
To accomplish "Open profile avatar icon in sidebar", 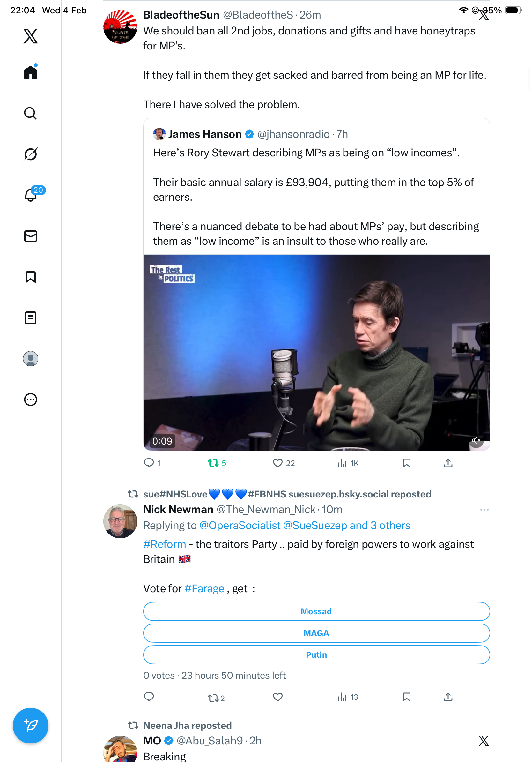I will coord(31,359).
